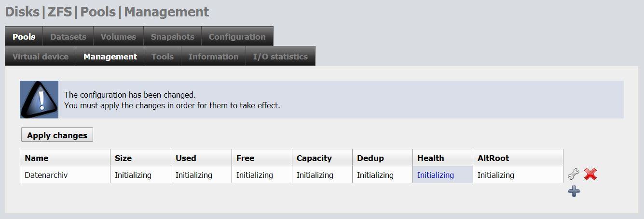644x219 pixels.
Task: Click the wrench edit pool icon
Action: point(573,174)
